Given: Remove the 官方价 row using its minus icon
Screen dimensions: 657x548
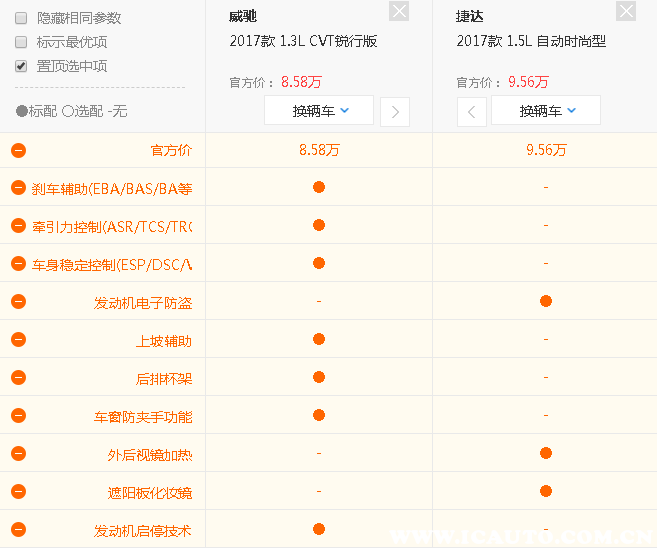Looking at the screenshot, I should pos(18,150).
